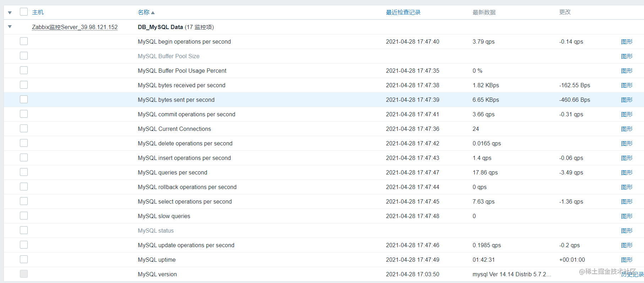Collapse all groups with the header triangle
This screenshot has width=644, height=283.
10,12
